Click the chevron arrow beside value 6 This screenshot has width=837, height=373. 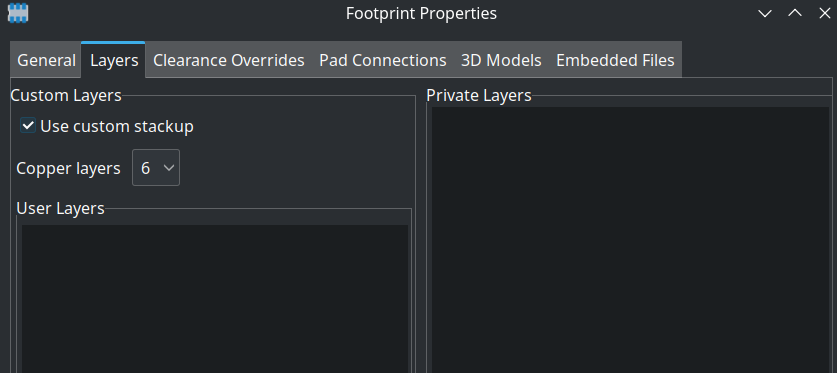pos(169,168)
